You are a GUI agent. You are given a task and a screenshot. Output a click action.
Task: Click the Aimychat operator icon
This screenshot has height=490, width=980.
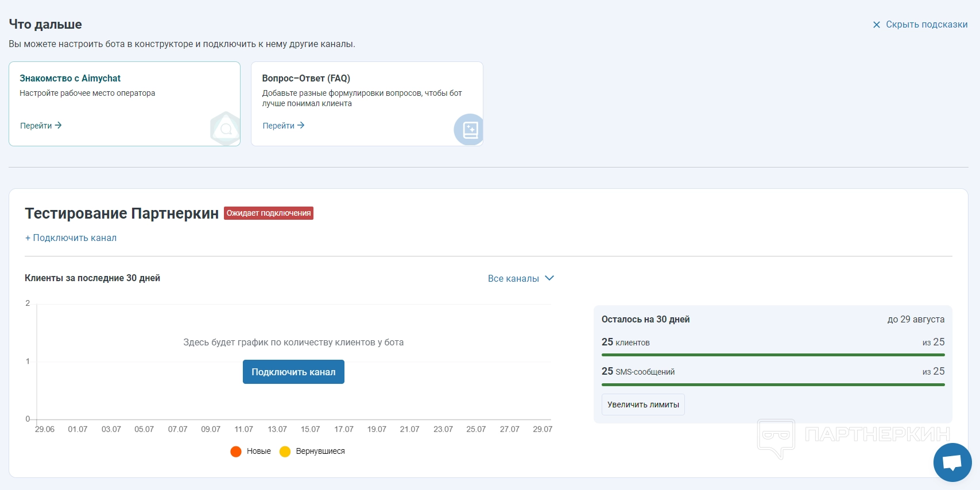tap(226, 129)
